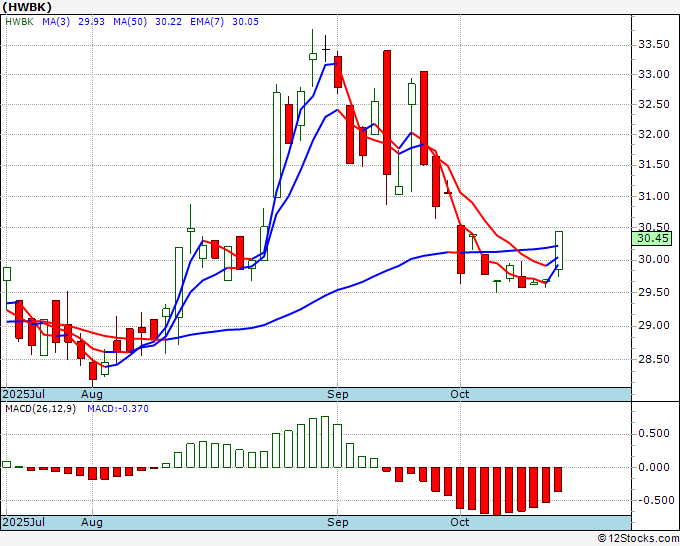Viewport: 680px width, 546px height.
Task: Click the MA(3) value 29.93
Action: coord(92,22)
